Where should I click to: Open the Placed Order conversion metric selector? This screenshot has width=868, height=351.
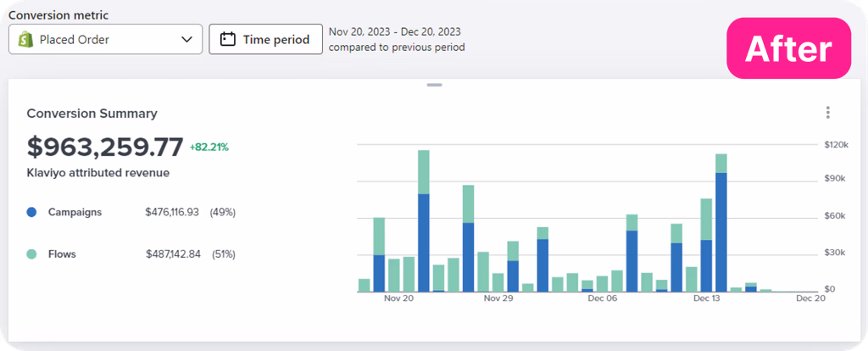105,39
